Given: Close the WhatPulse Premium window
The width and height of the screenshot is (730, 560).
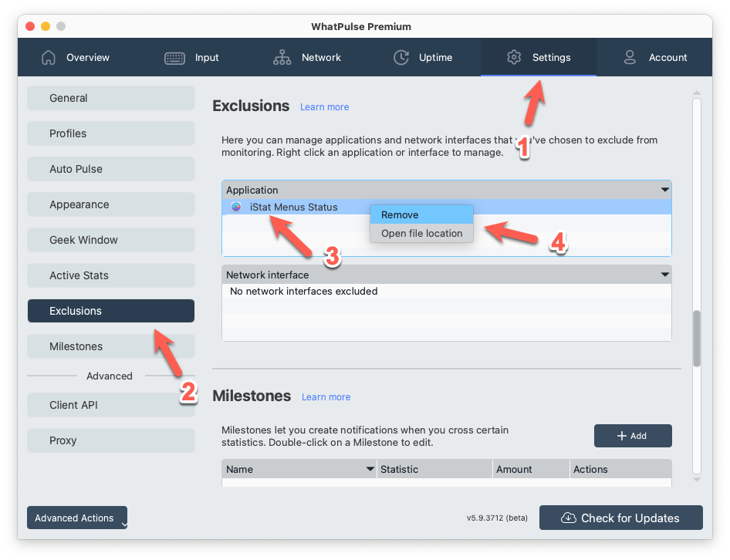Looking at the screenshot, I should [x=30, y=26].
